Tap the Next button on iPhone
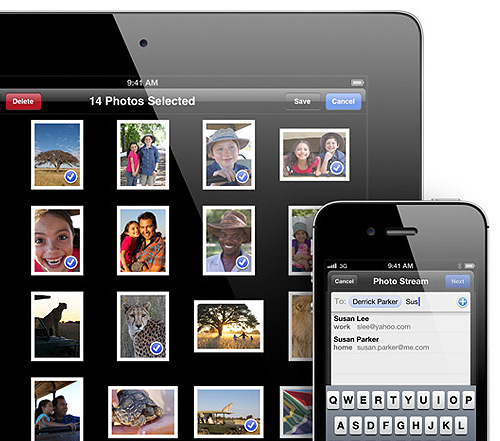The width and height of the screenshot is (500, 441). coord(458,281)
